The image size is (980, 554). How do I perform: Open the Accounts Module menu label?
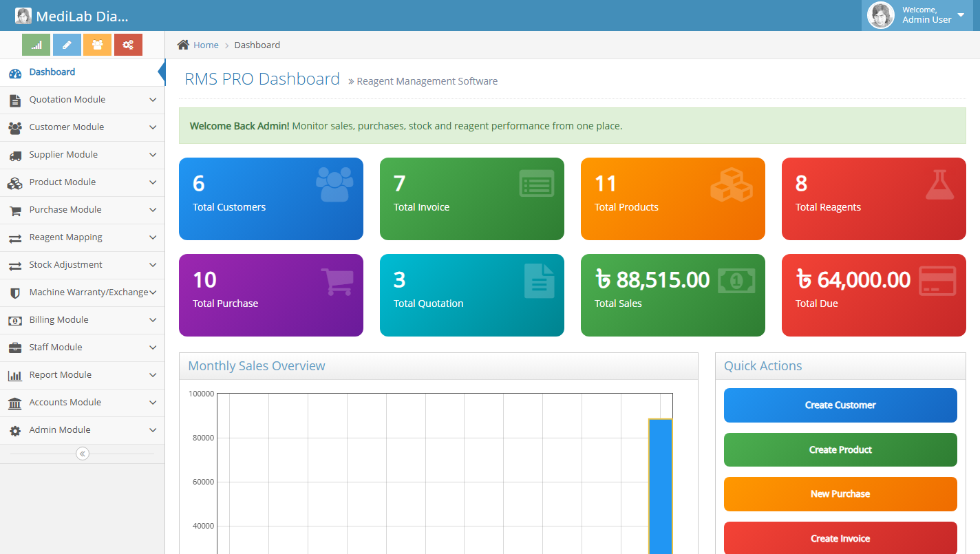65,403
